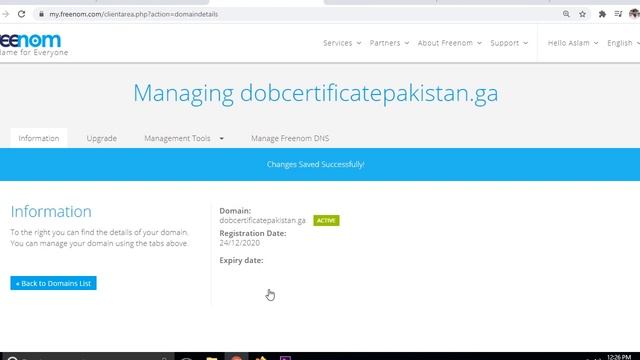Expand the Partners menu
The width and height of the screenshot is (640, 360).
tap(389, 43)
